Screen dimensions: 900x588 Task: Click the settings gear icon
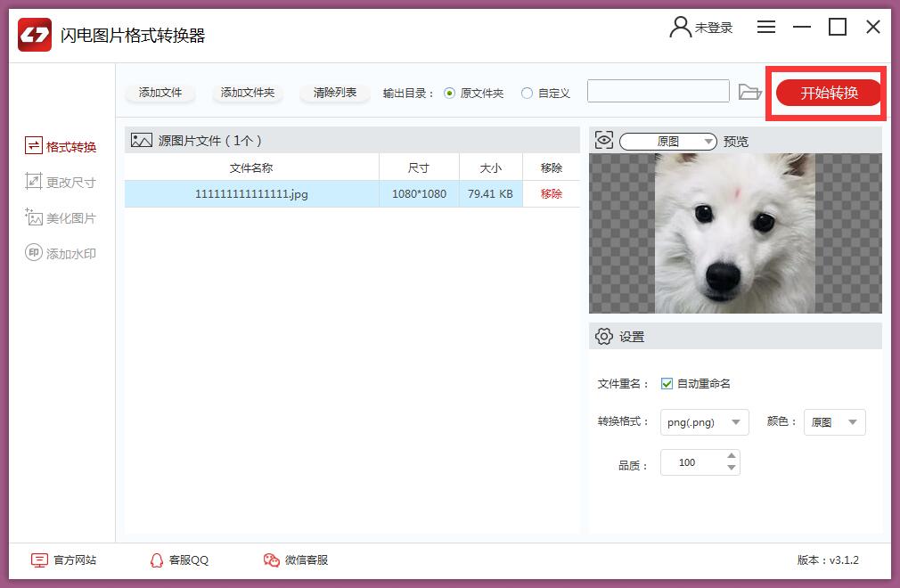click(604, 336)
